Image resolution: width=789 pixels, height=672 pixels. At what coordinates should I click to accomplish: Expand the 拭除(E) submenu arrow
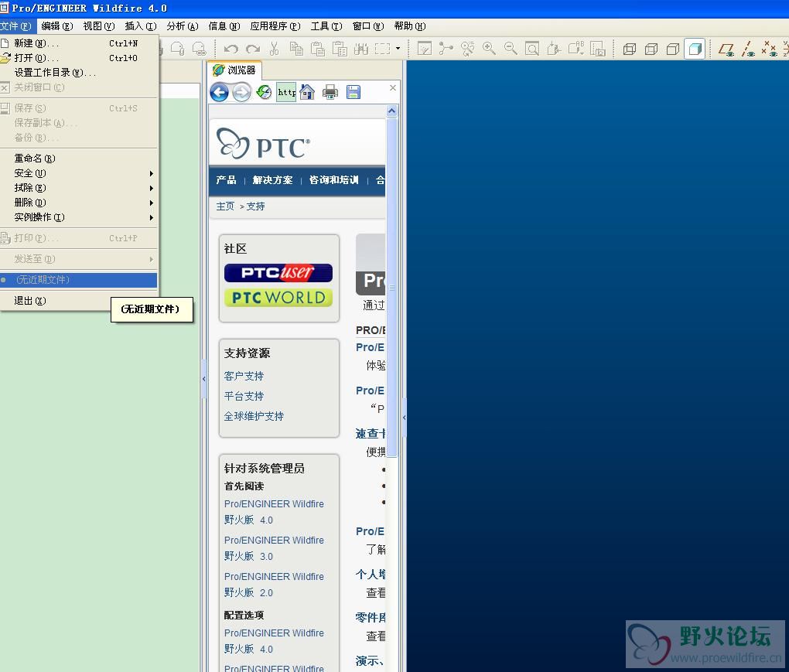tap(151, 188)
